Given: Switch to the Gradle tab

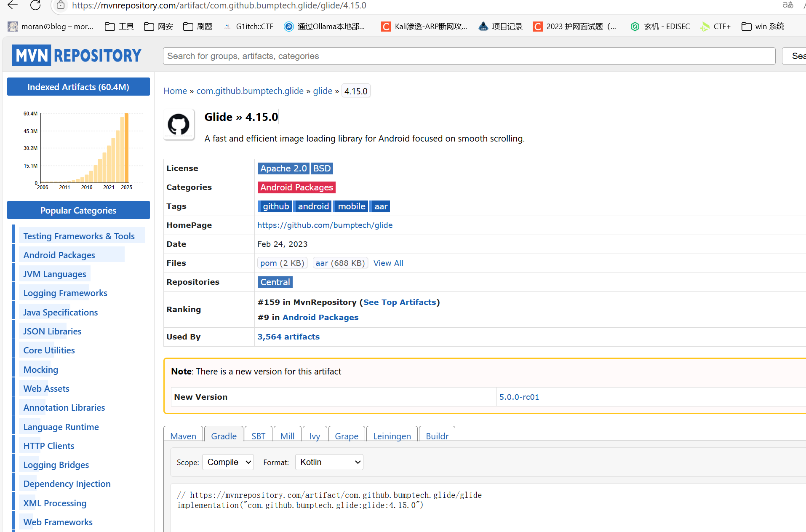Looking at the screenshot, I should (224, 436).
